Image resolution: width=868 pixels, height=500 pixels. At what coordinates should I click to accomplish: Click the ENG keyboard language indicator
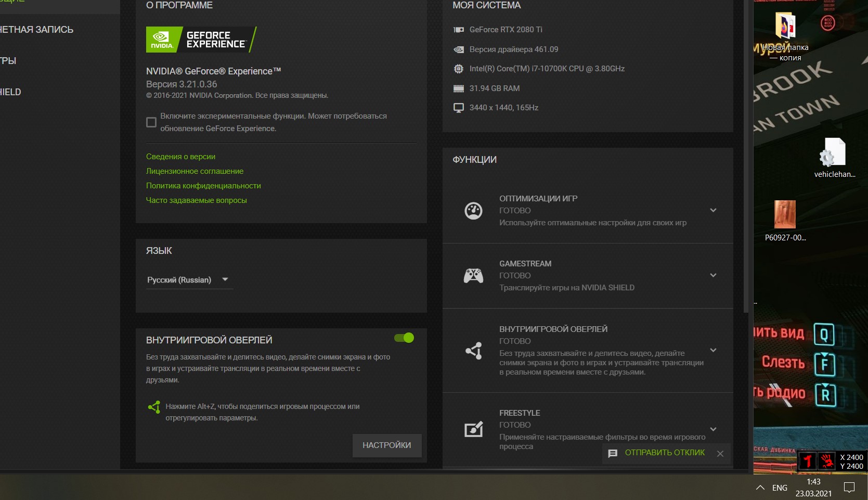coord(780,488)
